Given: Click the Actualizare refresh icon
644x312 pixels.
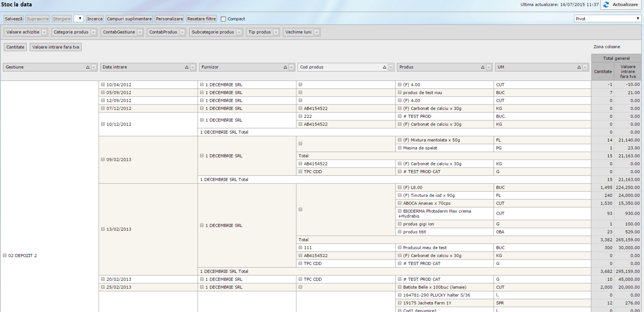Looking at the screenshot, I should (x=606, y=5).
